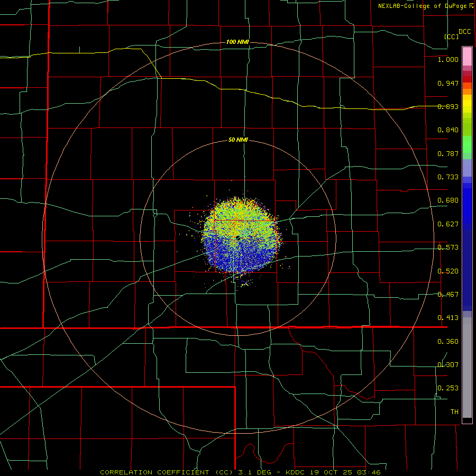Select the 0.680 scale value

tap(448, 200)
